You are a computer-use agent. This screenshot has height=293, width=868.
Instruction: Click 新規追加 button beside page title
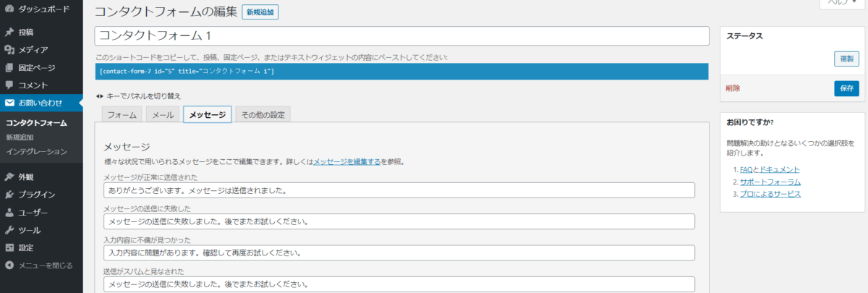click(260, 12)
